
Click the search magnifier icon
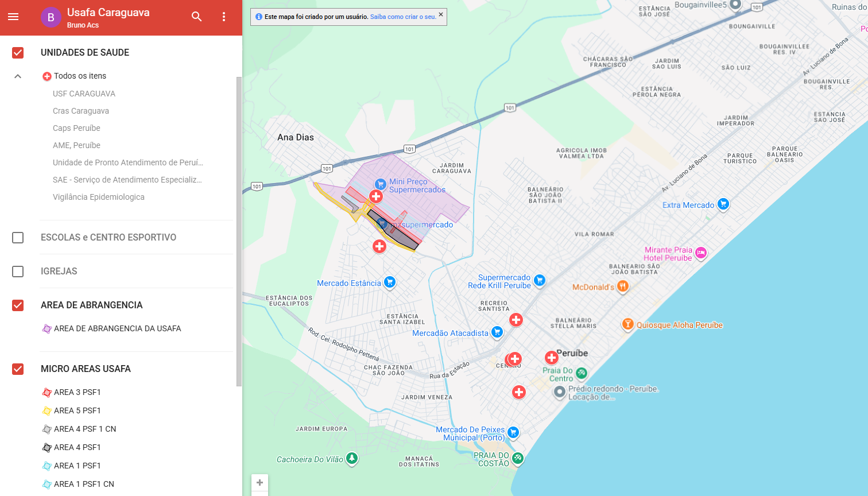tap(197, 17)
